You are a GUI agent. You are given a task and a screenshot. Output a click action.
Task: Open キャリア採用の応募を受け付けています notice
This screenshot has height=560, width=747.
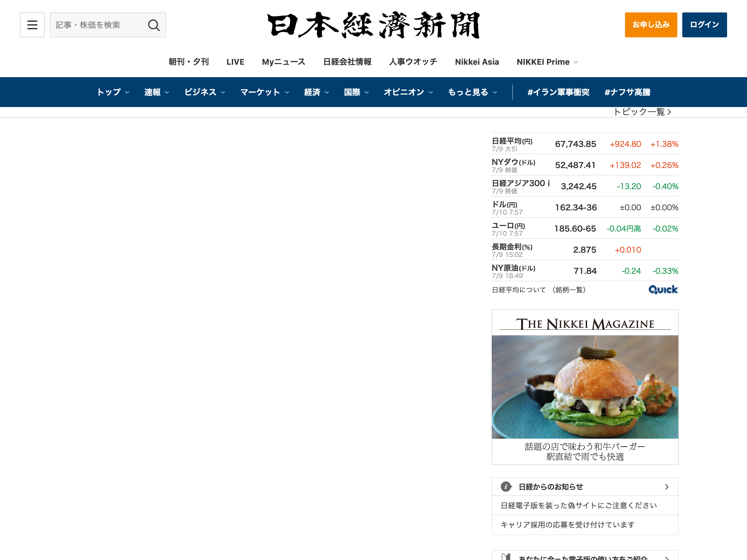[567, 525]
